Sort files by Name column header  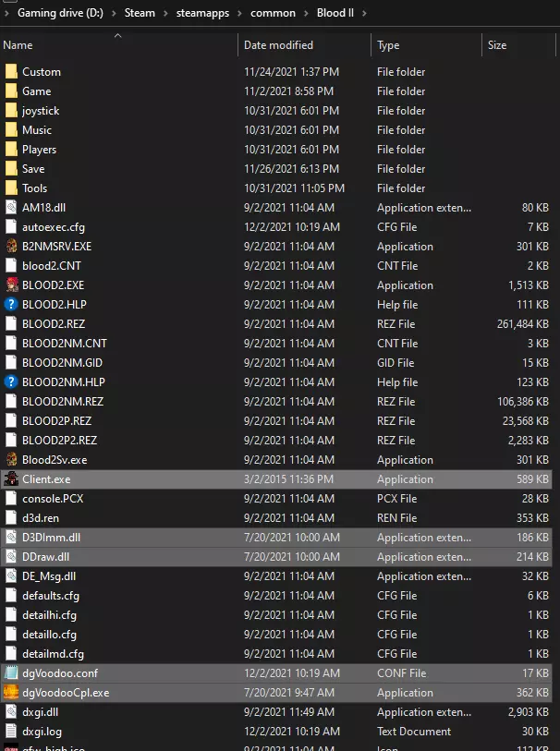118,45
